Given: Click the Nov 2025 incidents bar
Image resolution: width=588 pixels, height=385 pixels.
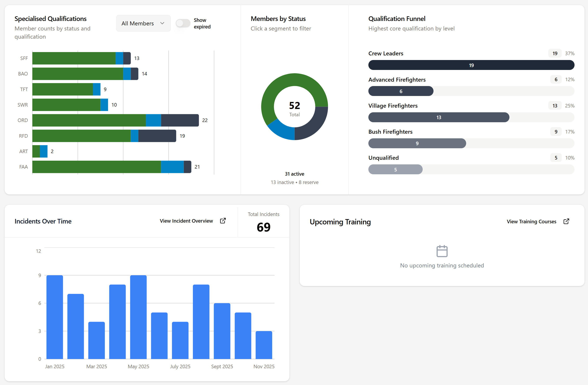Looking at the screenshot, I should click(x=264, y=345).
